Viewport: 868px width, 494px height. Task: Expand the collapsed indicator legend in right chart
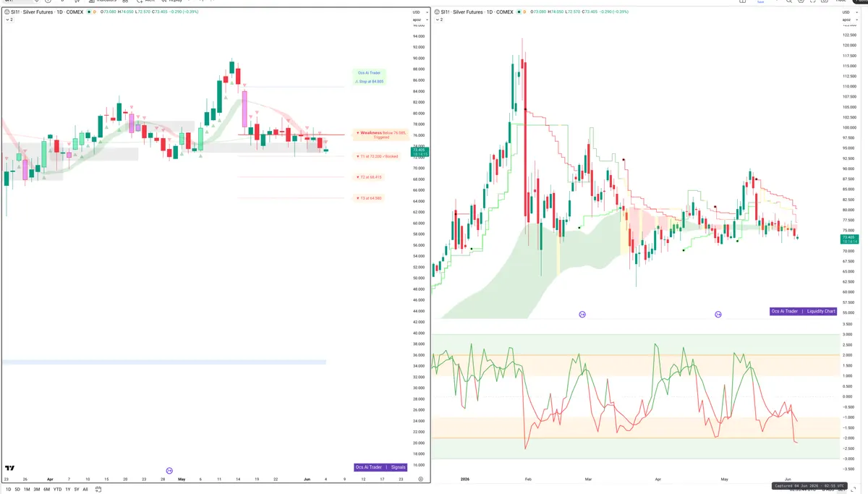point(441,20)
